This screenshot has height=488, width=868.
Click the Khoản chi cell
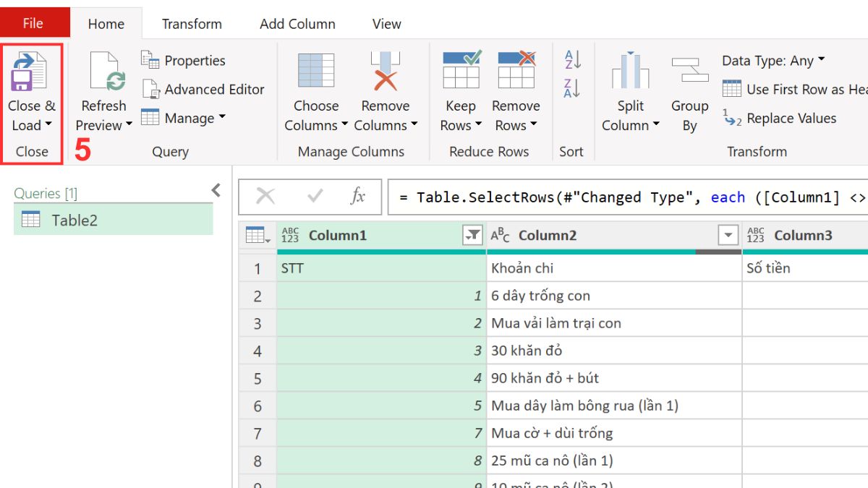614,268
